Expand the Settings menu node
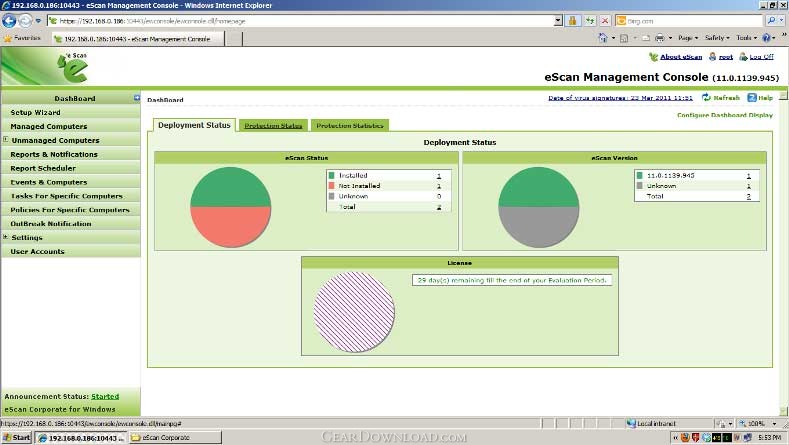 (6, 237)
